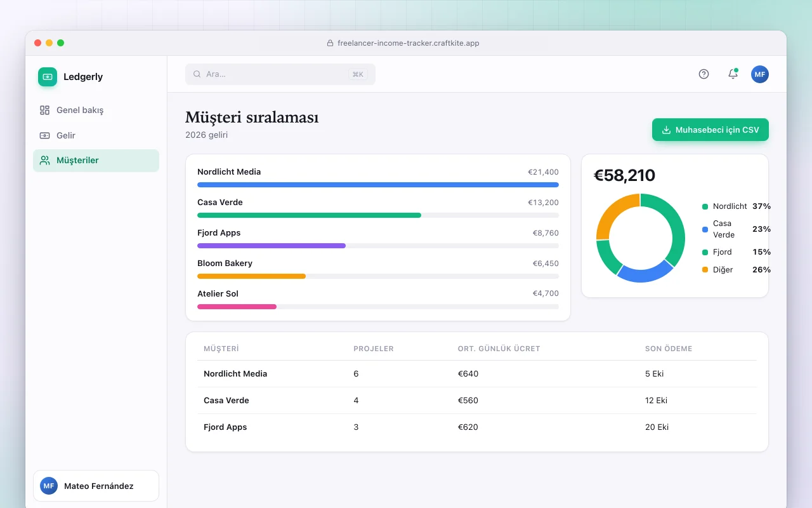Click the Gelir banknote icon
The height and width of the screenshot is (508, 812).
pyautogui.click(x=44, y=135)
